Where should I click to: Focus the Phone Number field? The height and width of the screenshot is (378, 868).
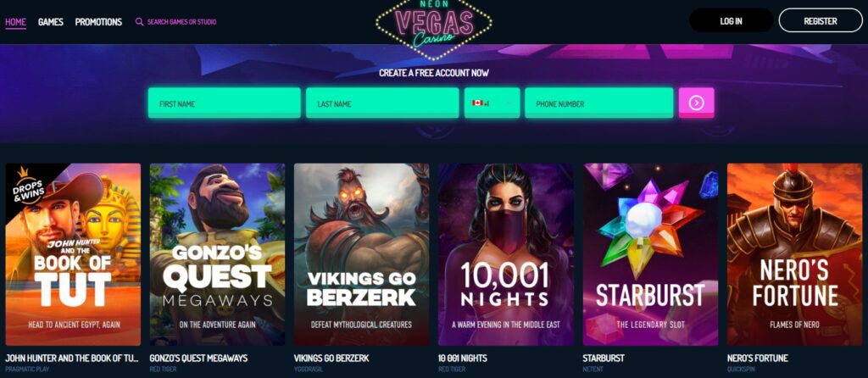(x=599, y=103)
